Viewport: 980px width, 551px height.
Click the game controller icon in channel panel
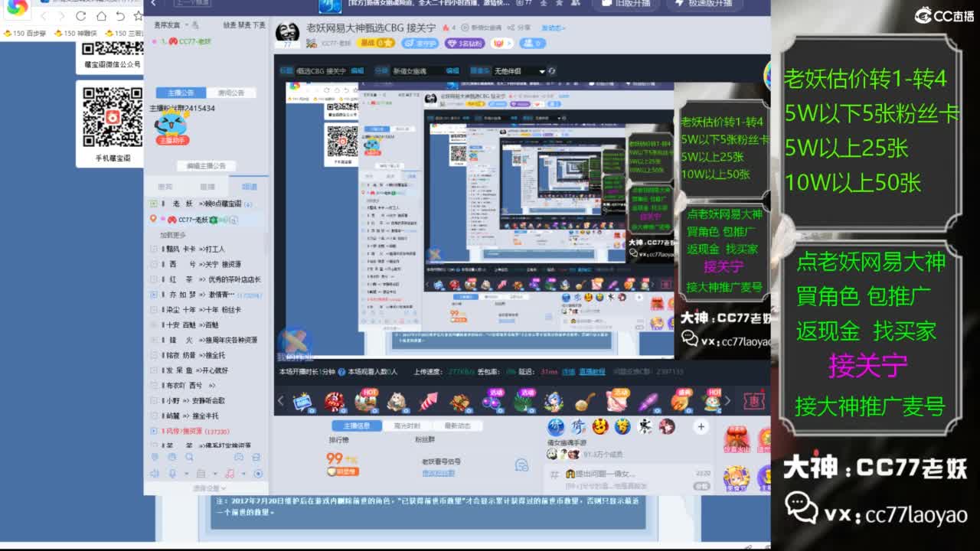pyautogui.click(x=238, y=458)
